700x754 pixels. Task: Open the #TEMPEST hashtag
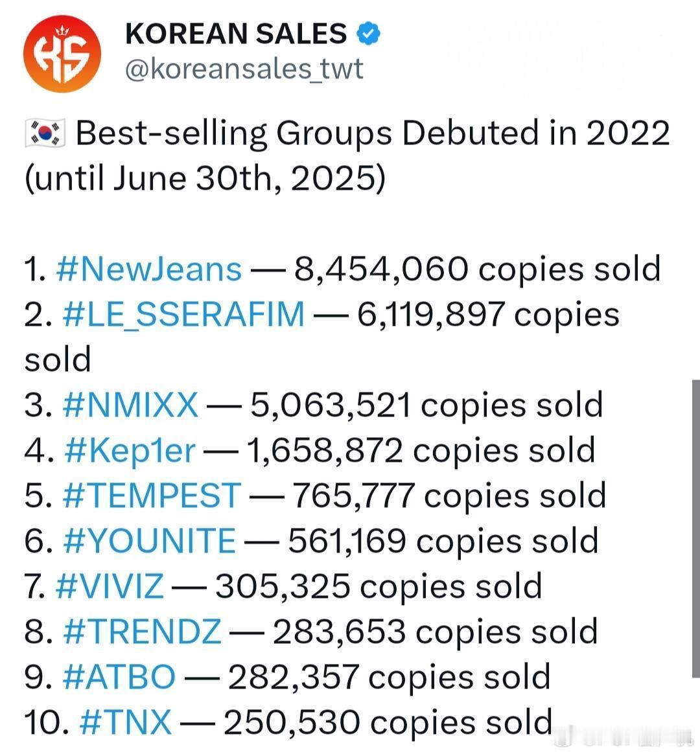pyautogui.click(x=152, y=496)
